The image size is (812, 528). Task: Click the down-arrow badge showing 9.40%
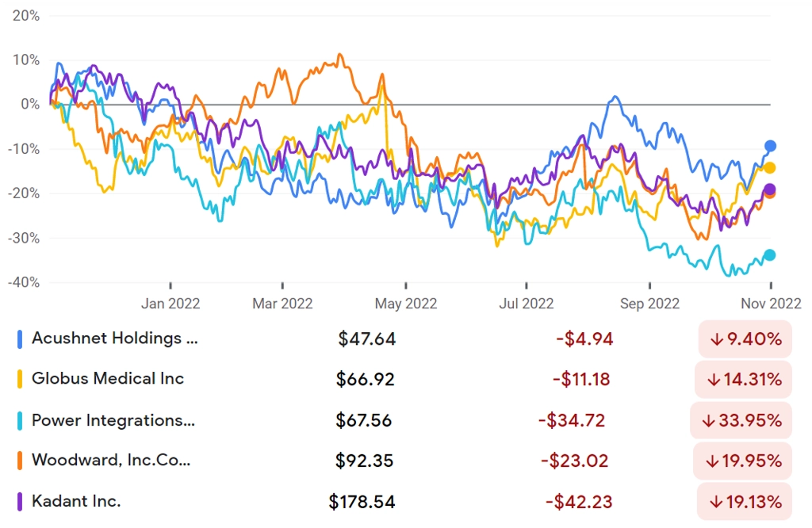coord(745,339)
